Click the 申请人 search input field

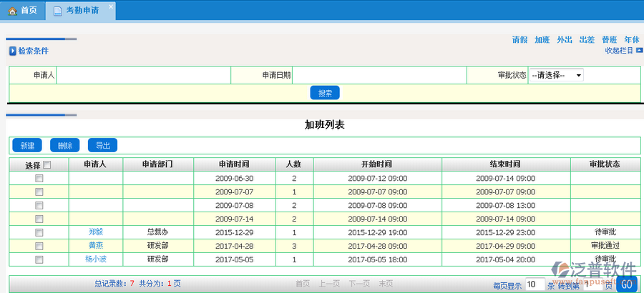click(x=143, y=75)
